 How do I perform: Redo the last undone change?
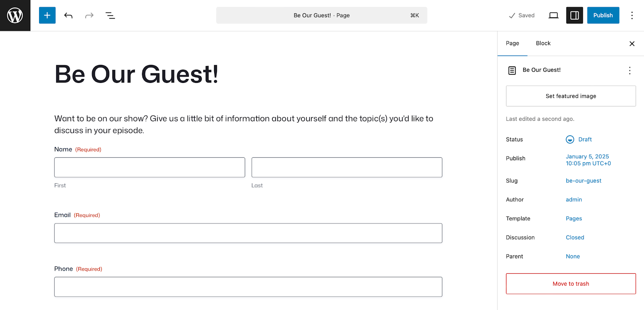point(89,15)
